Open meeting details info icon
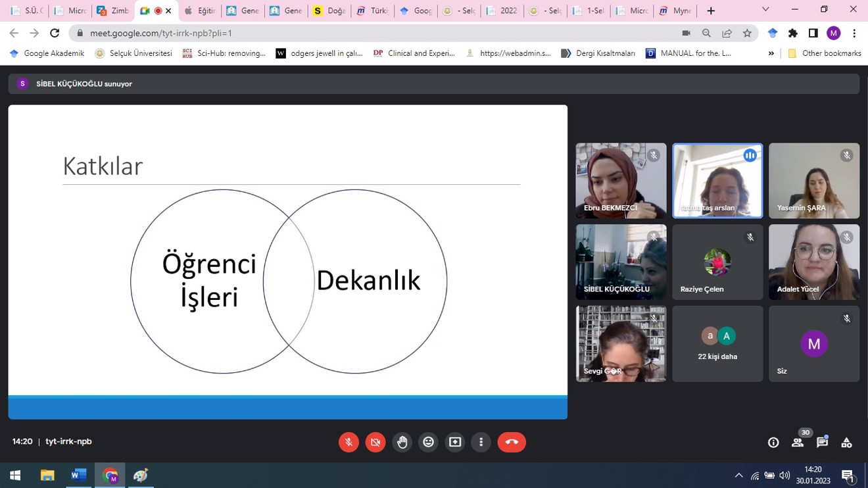 (773, 443)
